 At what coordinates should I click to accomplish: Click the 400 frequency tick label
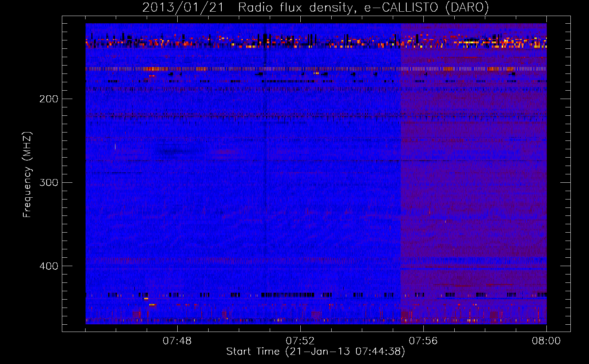(49, 266)
